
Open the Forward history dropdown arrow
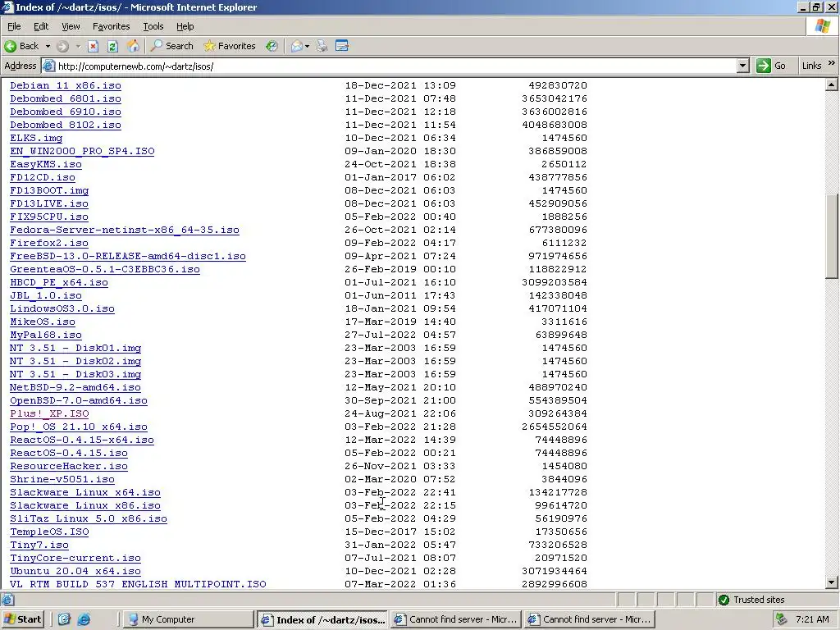pyautogui.click(x=78, y=46)
